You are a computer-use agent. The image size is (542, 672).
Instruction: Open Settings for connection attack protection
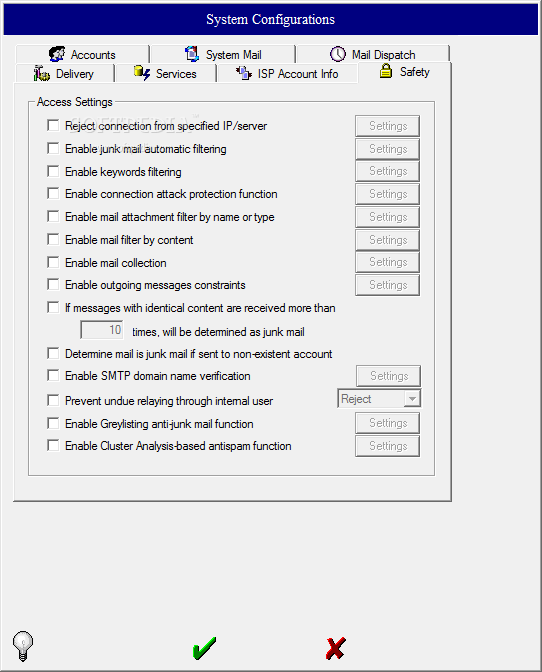click(x=388, y=194)
